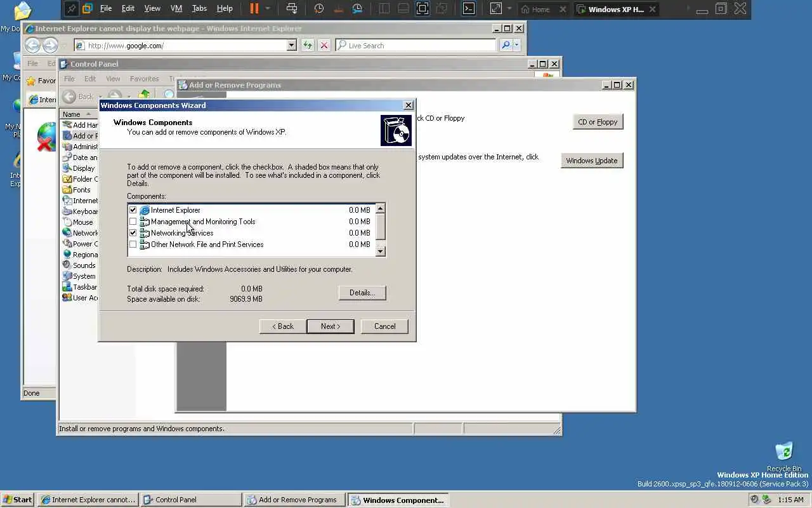Select the Sounds control panel item
The height and width of the screenshot is (508, 812).
(79, 265)
